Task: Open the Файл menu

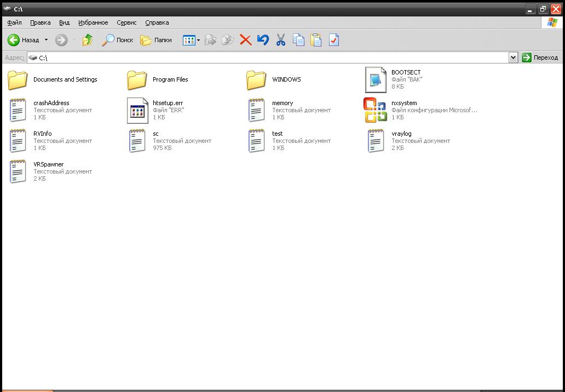Action: click(x=15, y=22)
